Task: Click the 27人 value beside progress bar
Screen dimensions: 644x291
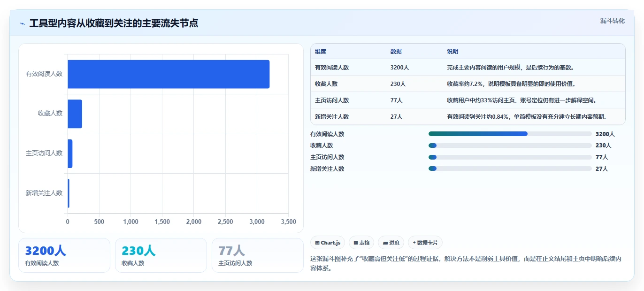Action: pyautogui.click(x=602, y=169)
